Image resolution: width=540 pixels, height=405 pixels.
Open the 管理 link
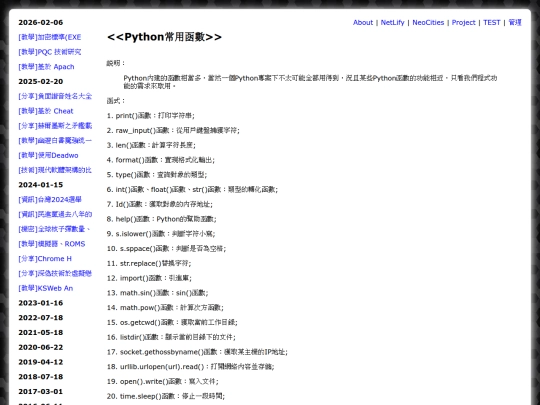point(515,22)
